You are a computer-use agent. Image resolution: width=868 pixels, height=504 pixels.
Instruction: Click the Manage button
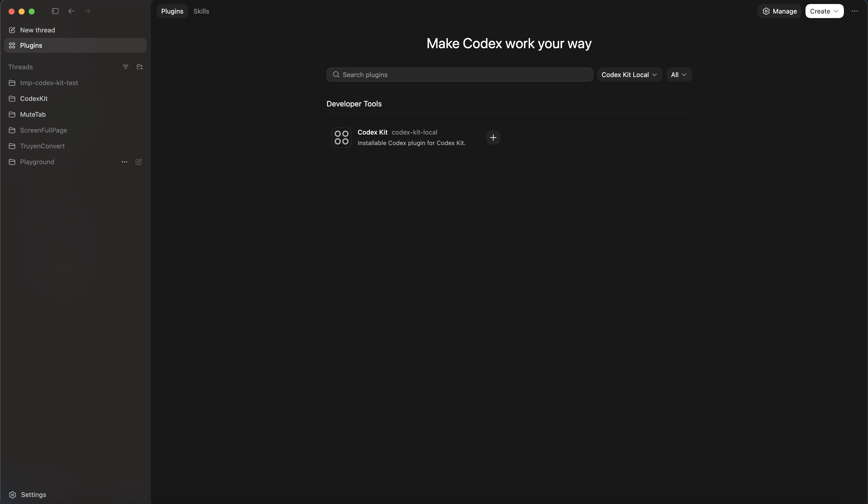[779, 11]
